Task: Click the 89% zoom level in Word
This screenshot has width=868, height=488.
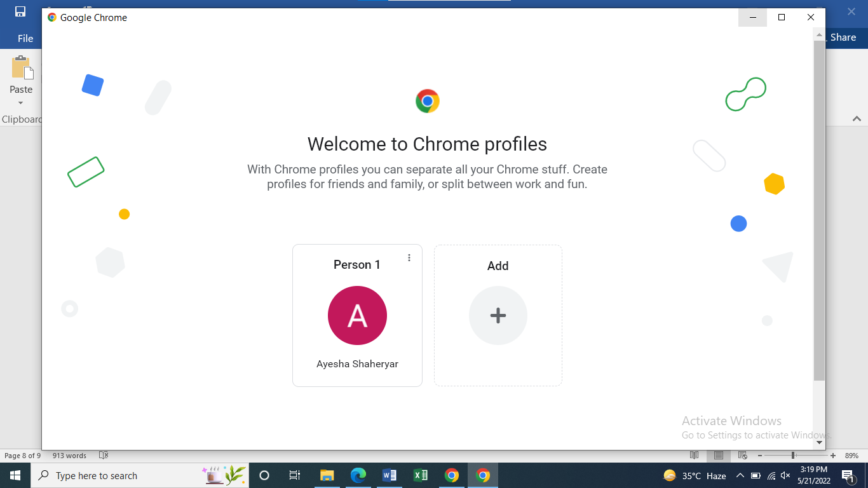Action: [x=851, y=456]
